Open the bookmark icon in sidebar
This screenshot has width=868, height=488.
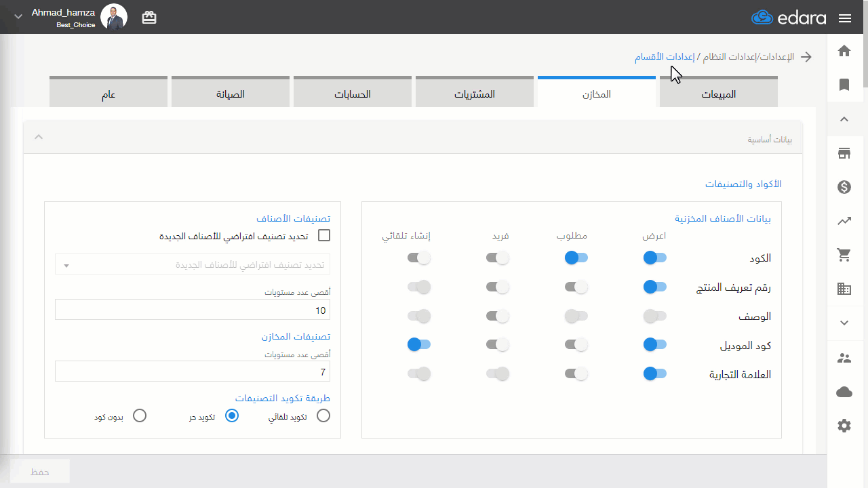click(x=844, y=85)
